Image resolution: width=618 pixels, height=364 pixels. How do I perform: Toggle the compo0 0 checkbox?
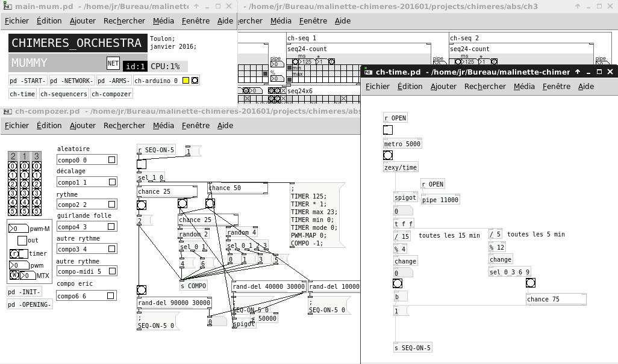pos(112,160)
